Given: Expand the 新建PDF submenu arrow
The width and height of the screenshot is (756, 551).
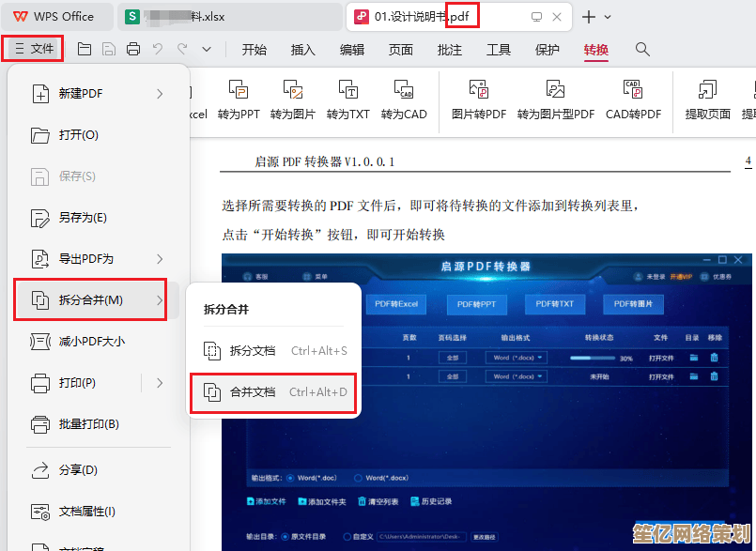Looking at the screenshot, I should pyautogui.click(x=160, y=94).
